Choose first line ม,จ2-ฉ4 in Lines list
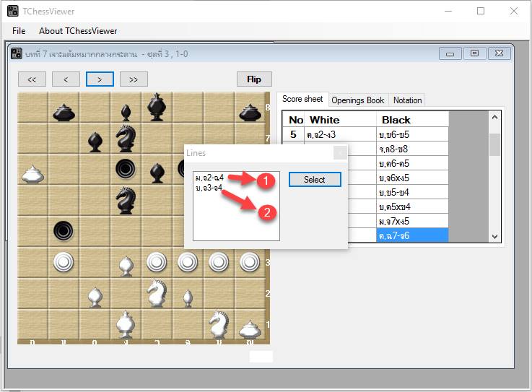Viewport: 532px width, 392px height. [209, 177]
